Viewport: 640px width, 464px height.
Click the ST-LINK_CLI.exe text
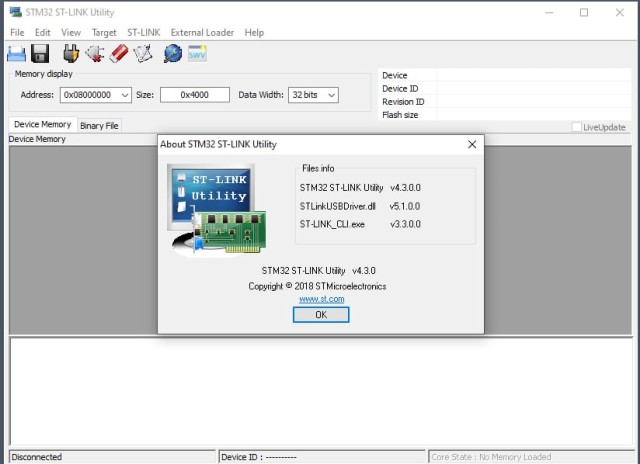[x=332, y=224]
